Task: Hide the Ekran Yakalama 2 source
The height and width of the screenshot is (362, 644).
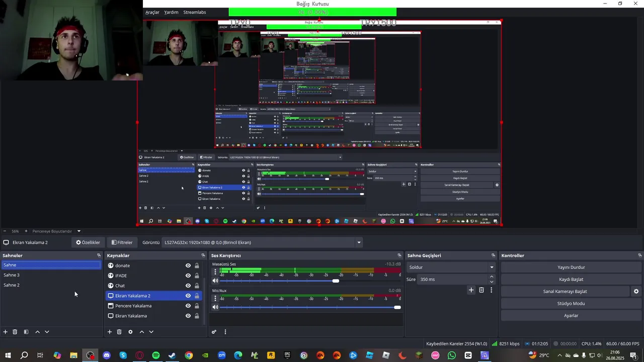Action: [x=188, y=296]
